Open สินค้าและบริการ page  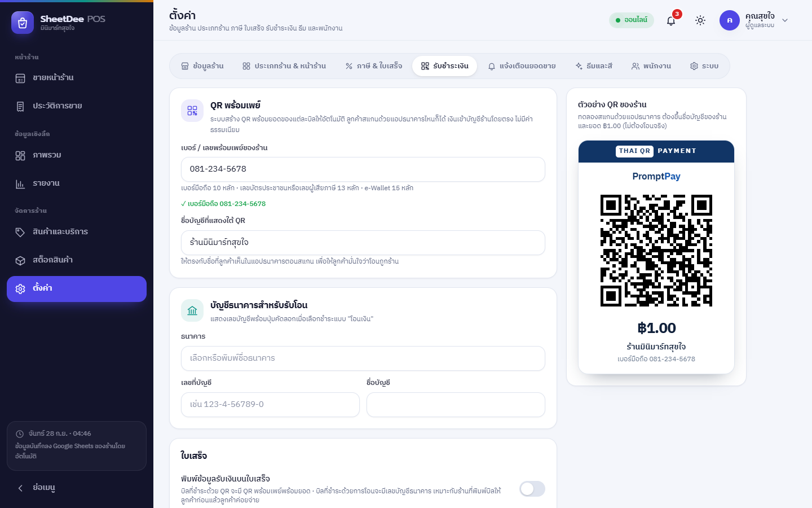point(77,232)
